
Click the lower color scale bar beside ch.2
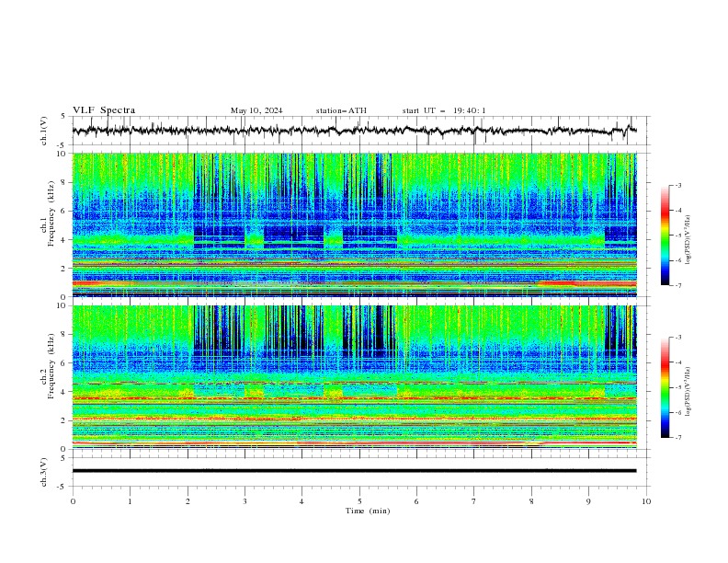(x=665, y=387)
